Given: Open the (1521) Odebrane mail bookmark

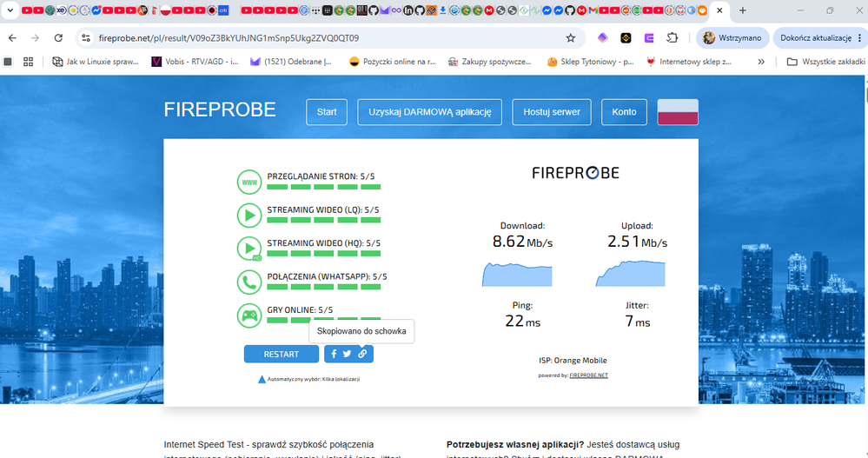Looking at the screenshot, I should coord(290,62).
